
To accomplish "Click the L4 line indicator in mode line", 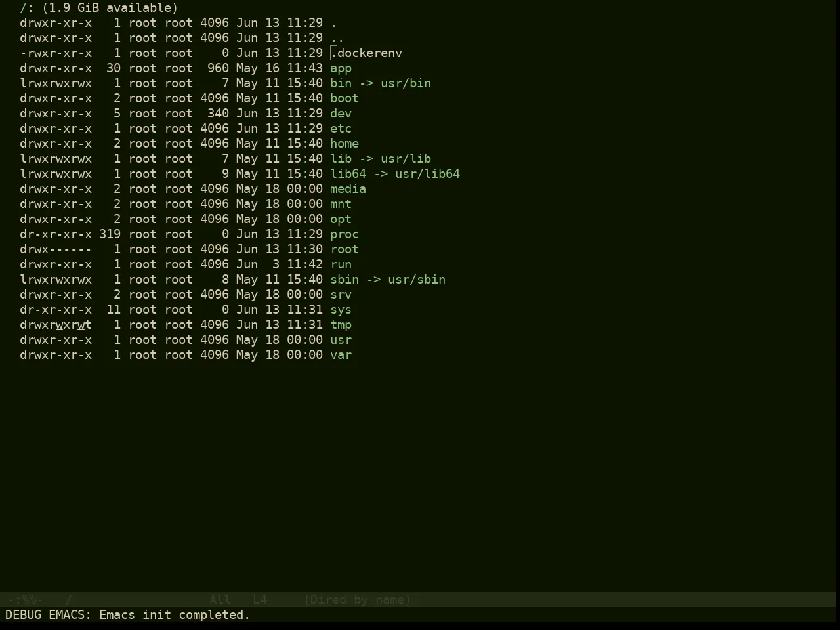I will (x=260, y=600).
